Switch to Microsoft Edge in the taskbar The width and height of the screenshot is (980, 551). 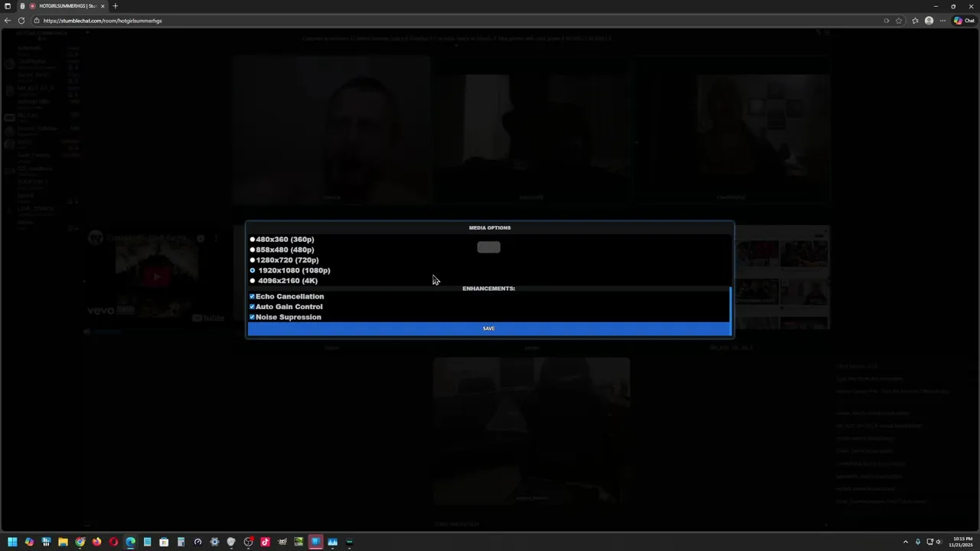(130, 542)
